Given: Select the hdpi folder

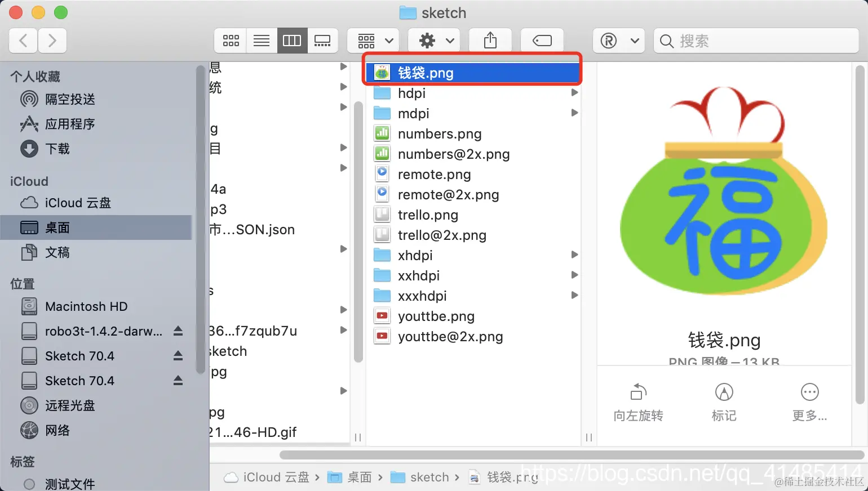Looking at the screenshot, I should pyautogui.click(x=472, y=93).
